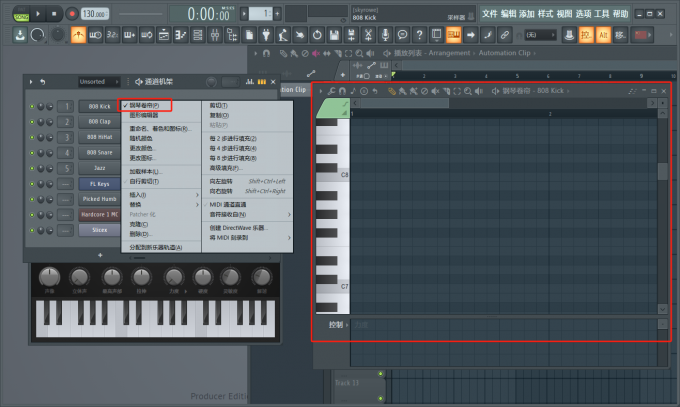The width and height of the screenshot is (680, 407).
Task: Click the chat bubble icon in toolbar
Action: click(402, 35)
